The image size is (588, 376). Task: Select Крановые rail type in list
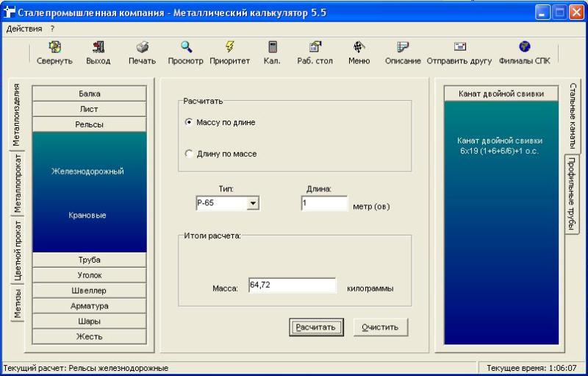pyautogui.click(x=88, y=216)
